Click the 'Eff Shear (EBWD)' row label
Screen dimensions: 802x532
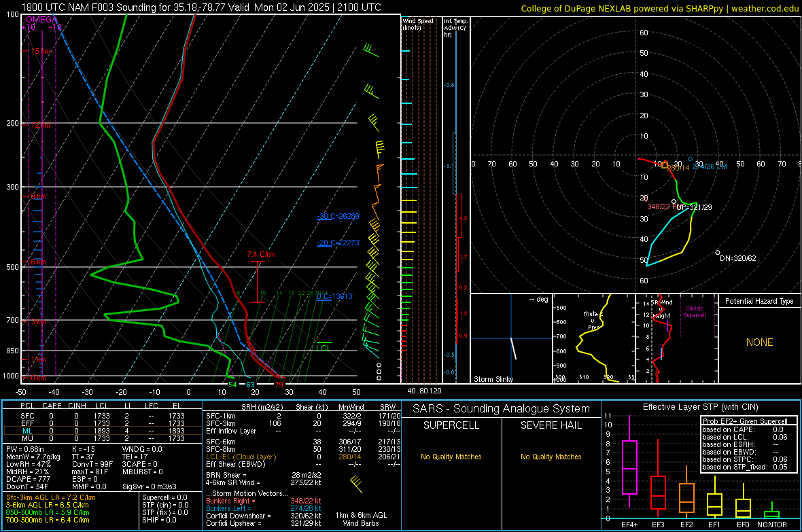[236, 465]
